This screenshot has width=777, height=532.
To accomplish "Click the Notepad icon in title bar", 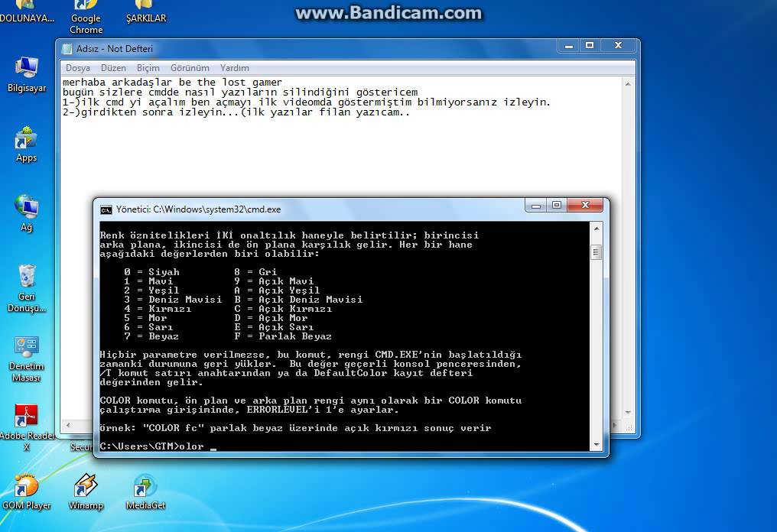I will click(67, 49).
